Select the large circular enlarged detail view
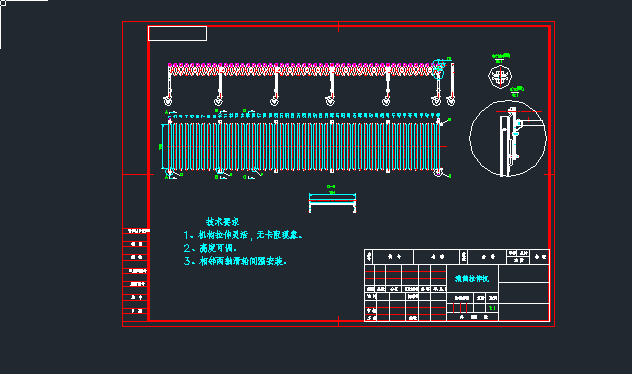The width and height of the screenshot is (632, 374). click(508, 138)
